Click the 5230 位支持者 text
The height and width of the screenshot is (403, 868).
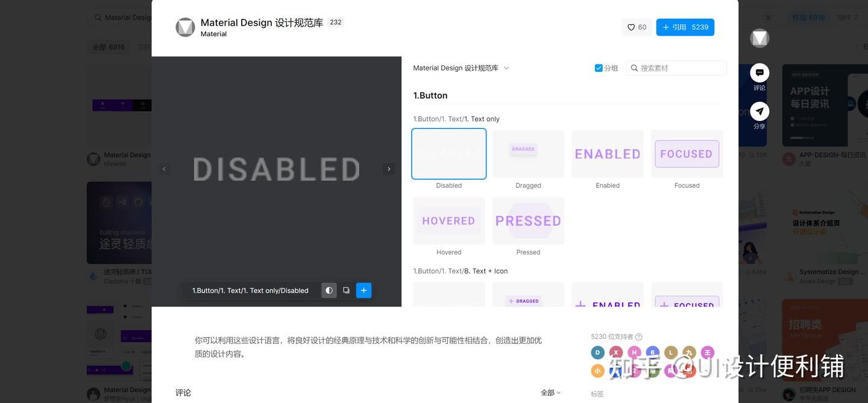click(612, 337)
